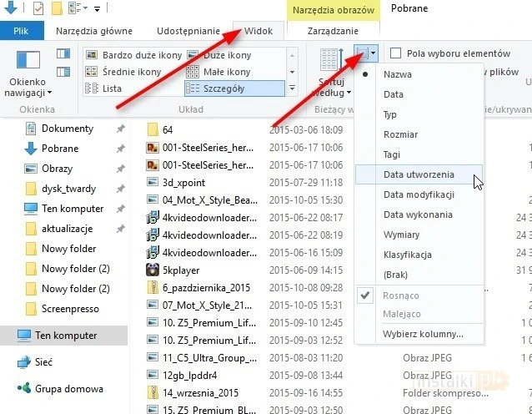Select the Pobrane download arrow icon
This screenshot has width=532, height=414.
(x=31, y=149)
